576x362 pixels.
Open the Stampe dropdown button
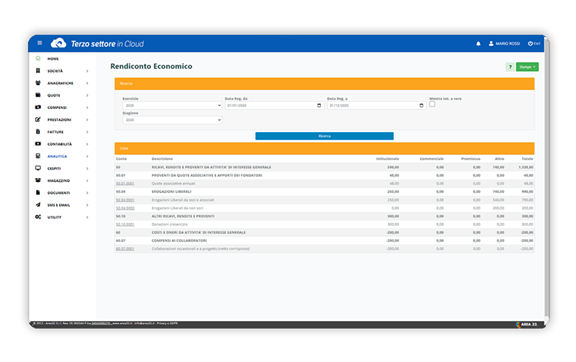point(527,67)
